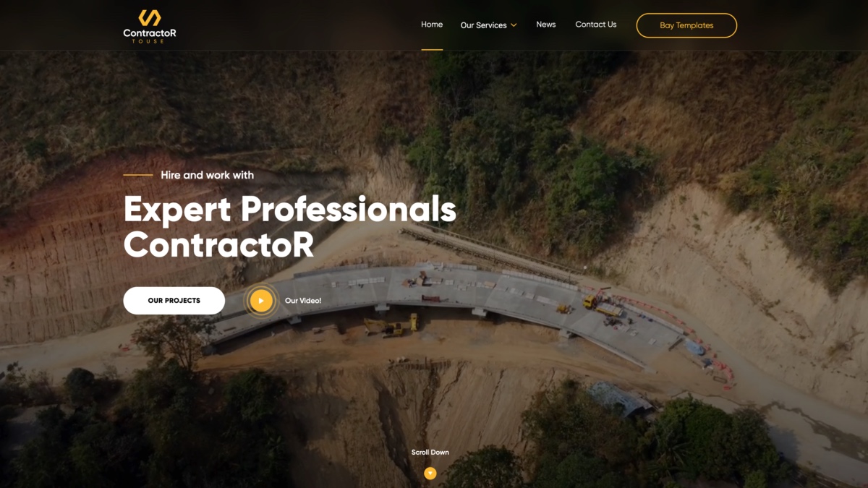Click the OUR PROJECTS button
Viewport: 868px width, 488px height.
tap(174, 301)
